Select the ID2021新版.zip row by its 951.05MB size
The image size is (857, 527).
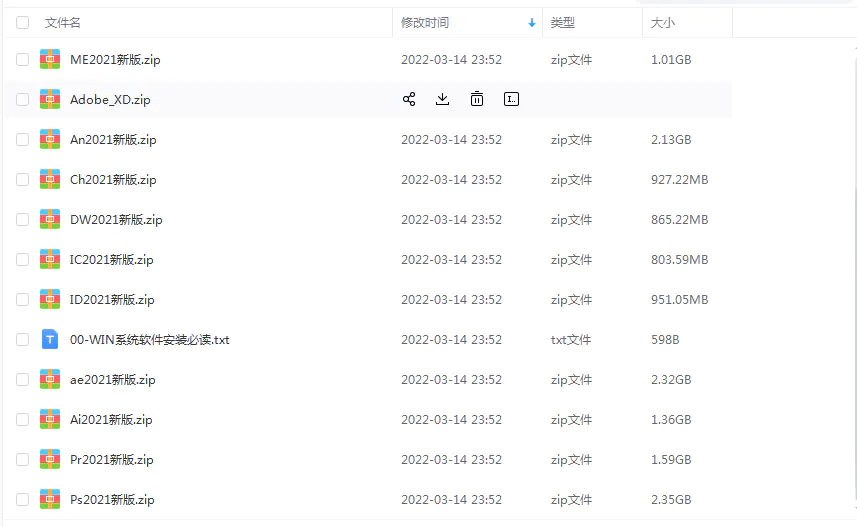click(x=679, y=299)
